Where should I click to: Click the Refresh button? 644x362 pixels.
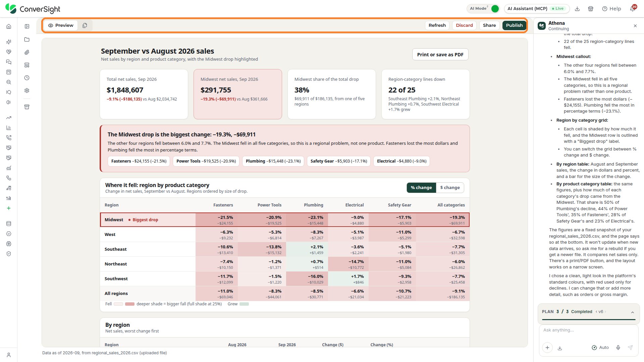pos(437,25)
